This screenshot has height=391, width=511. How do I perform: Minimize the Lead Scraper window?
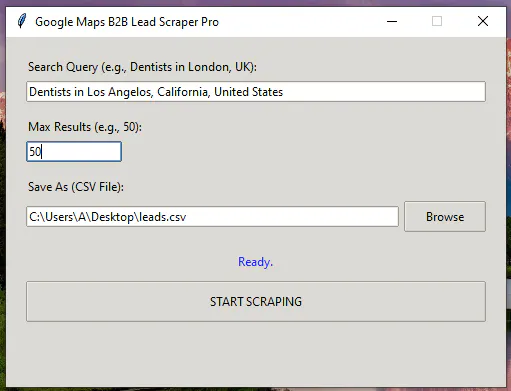[x=392, y=22]
